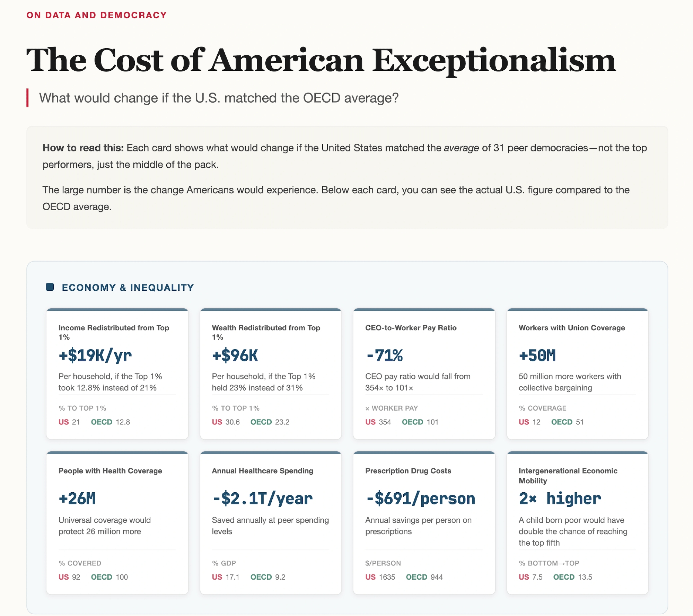Viewport: 693px width, 616px height.
Task: Click the -$2.1T/year healthcare savings figure
Action: click(262, 499)
